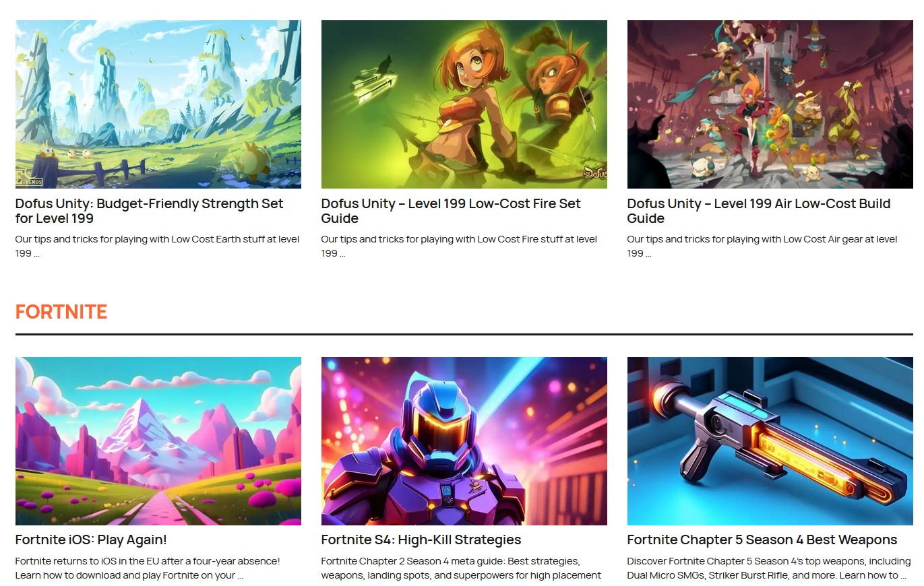Open 'Level 199 Air Low-Cost Build Guide' title
This screenshot has height=586, width=924.
click(759, 211)
